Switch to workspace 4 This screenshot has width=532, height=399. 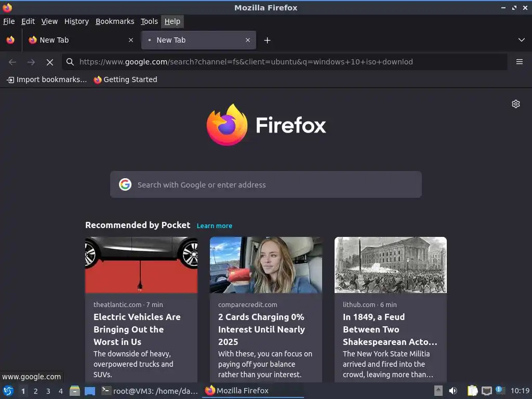pos(61,391)
